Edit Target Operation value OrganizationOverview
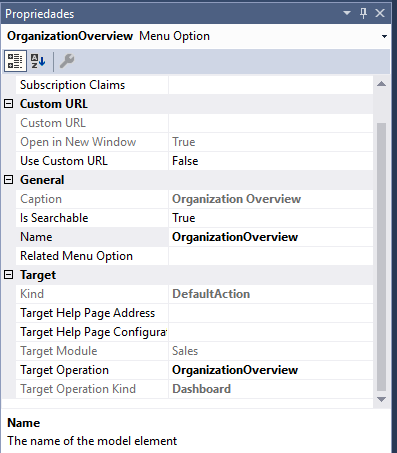The image size is (397, 453). coord(271,370)
